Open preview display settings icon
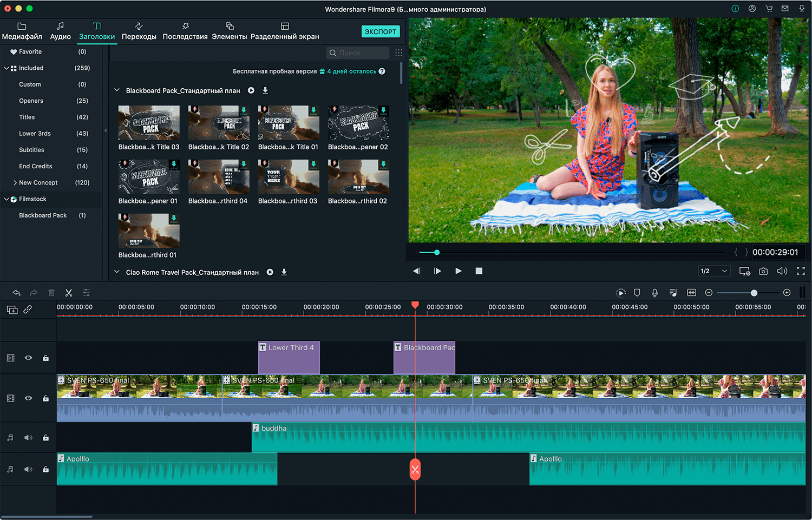This screenshot has width=812, height=520. coord(745,271)
